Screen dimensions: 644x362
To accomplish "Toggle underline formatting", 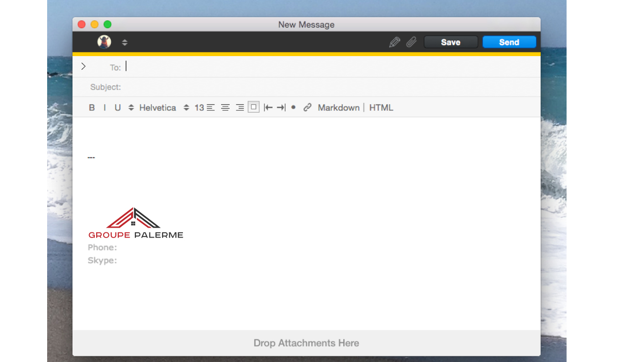I will (x=118, y=107).
